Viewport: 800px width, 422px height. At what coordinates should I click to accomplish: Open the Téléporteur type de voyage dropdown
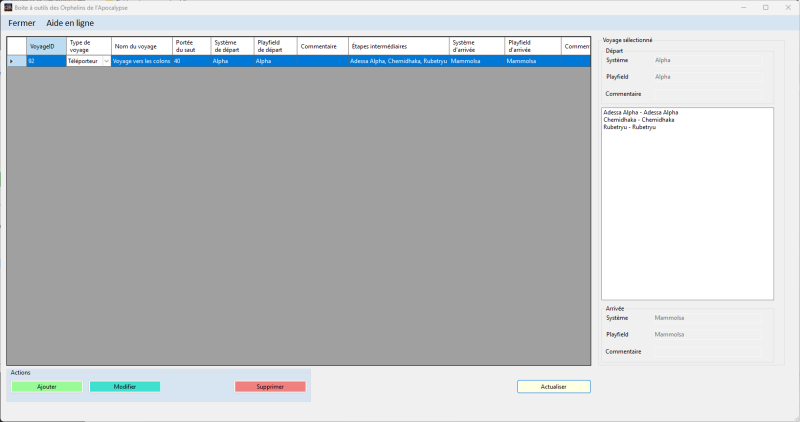click(106, 61)
